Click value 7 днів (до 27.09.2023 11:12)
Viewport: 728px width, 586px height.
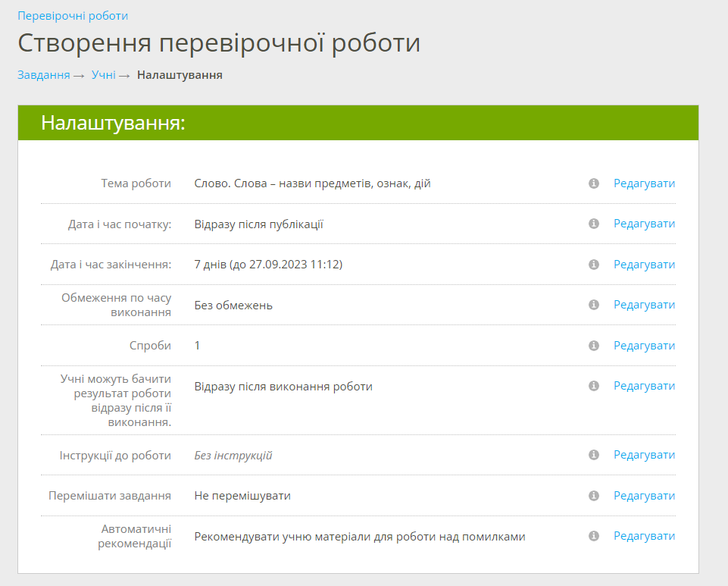coord(268,265)
